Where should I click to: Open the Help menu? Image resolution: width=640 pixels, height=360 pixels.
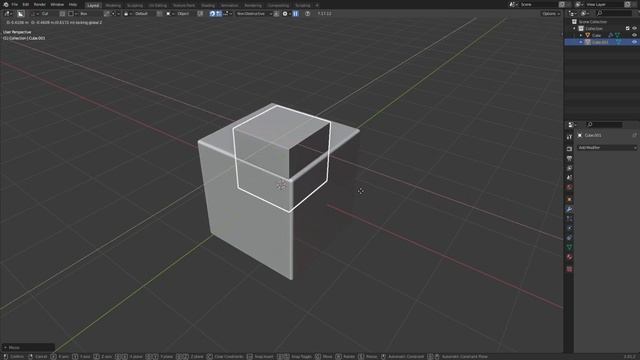point(73,4)
